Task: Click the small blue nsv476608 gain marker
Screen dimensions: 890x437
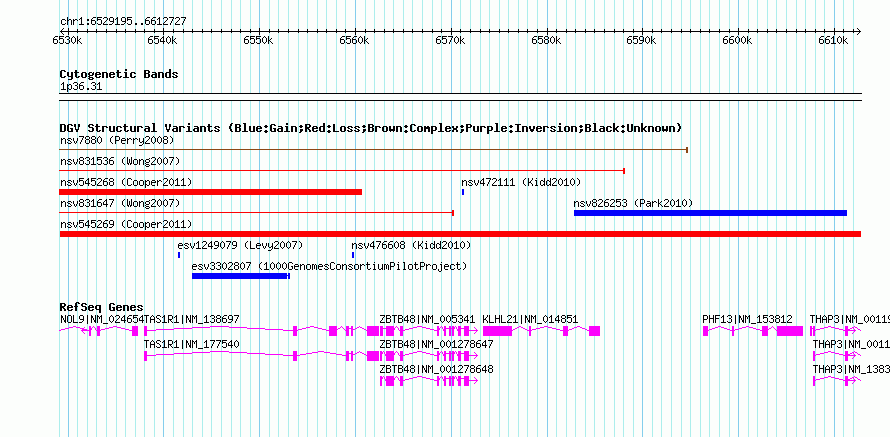Action: [x=352, y=255]
